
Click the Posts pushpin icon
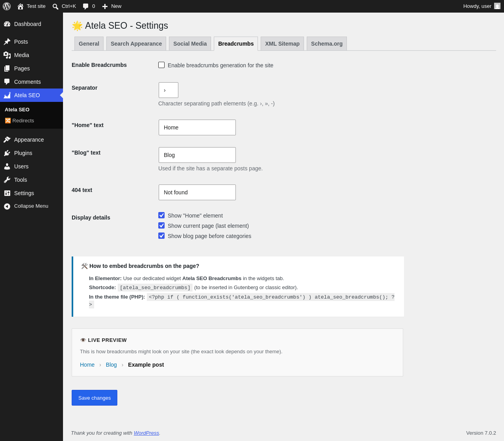click(x=7, y=42)
